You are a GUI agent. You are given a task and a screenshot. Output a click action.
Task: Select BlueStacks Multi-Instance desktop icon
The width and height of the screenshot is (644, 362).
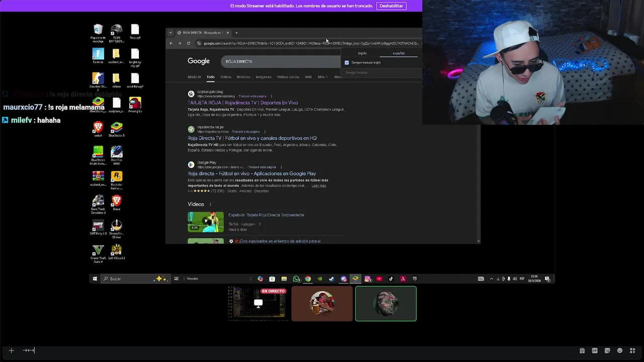(98, 155)
